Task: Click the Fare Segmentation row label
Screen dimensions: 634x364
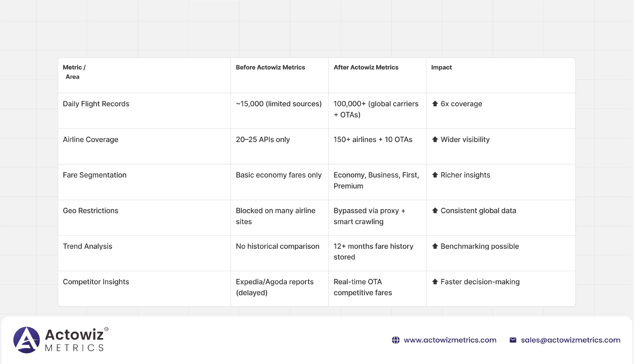Action: click(95, 175)
